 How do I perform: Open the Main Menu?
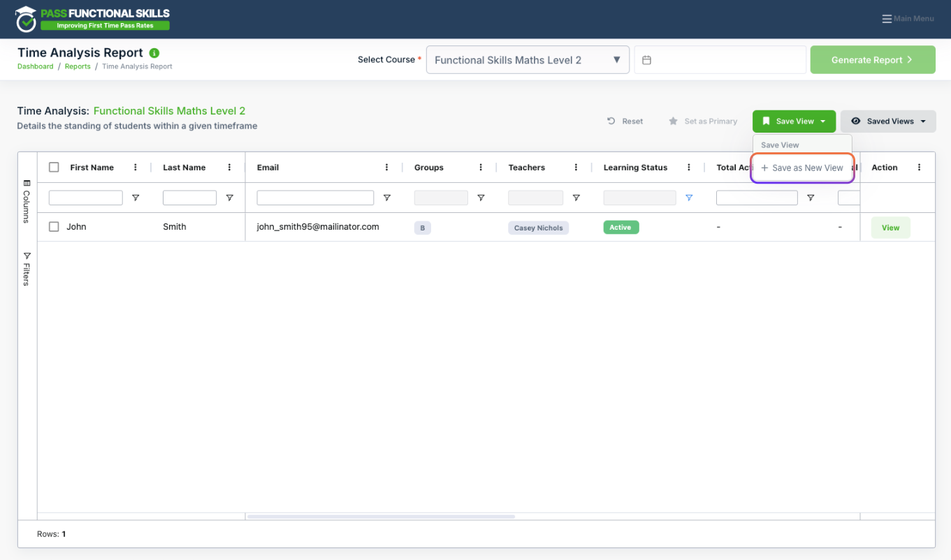[x=908, y=19]
